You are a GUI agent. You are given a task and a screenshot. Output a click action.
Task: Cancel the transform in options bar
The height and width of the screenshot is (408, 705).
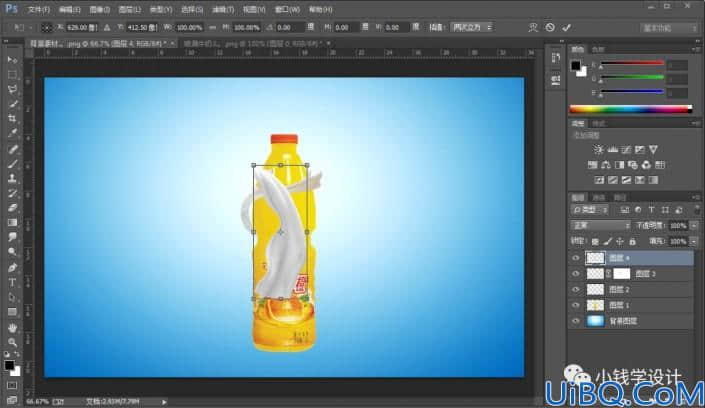550,27
